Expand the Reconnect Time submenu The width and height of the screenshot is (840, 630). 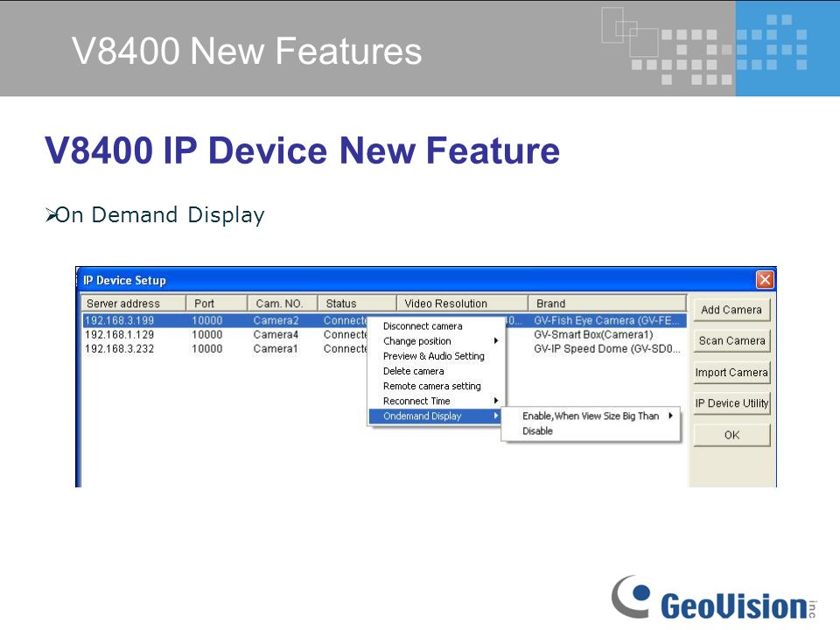tap(436, 402)
